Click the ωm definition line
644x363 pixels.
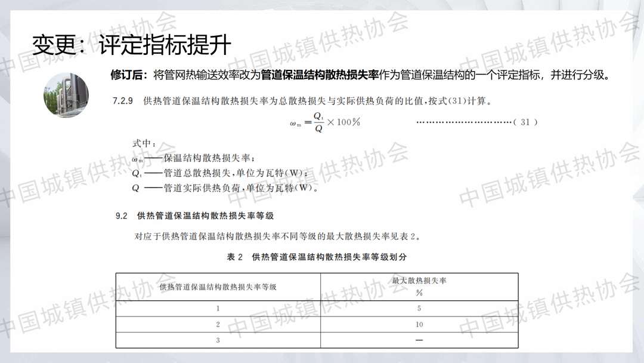193,159
